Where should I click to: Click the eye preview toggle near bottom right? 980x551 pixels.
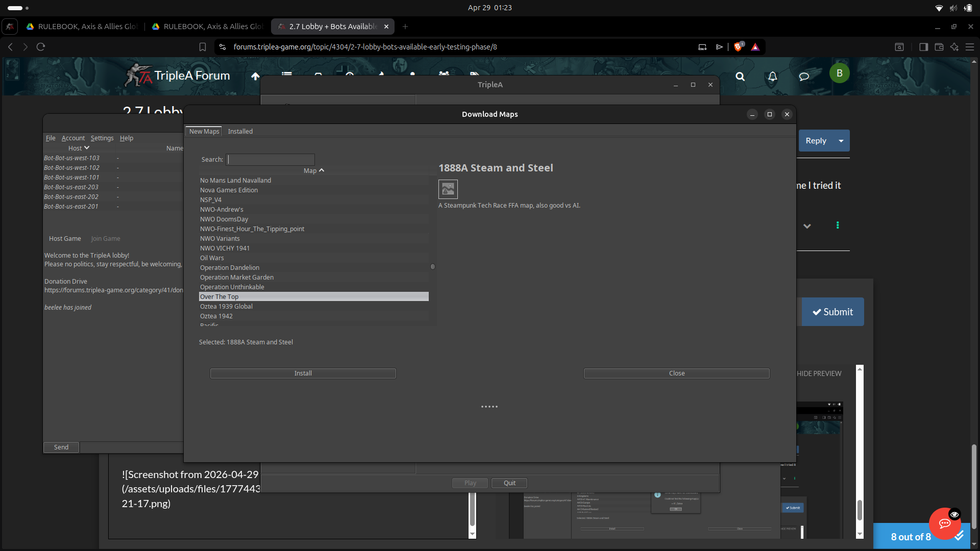tap(955, 514)
